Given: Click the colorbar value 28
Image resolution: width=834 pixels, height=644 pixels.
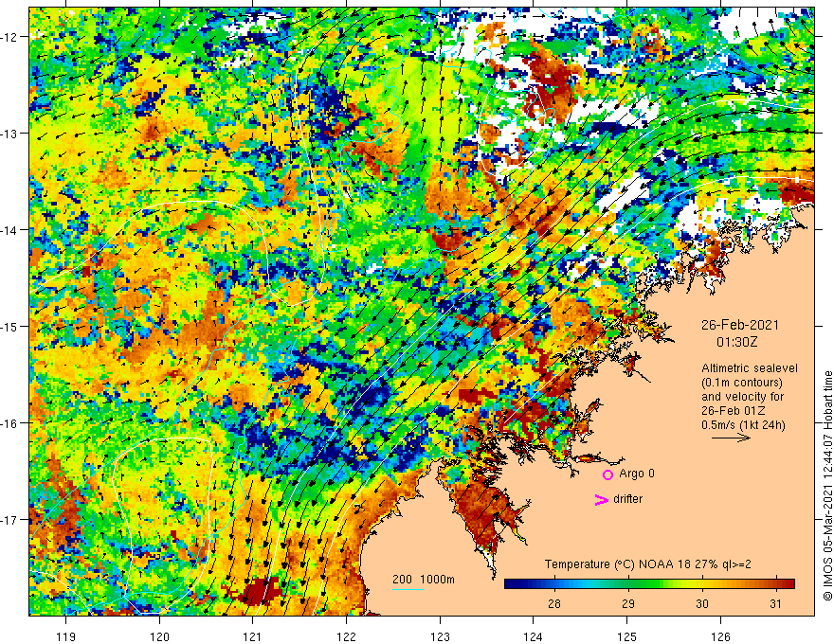Looking at the screenshot, I should point(553,603).
